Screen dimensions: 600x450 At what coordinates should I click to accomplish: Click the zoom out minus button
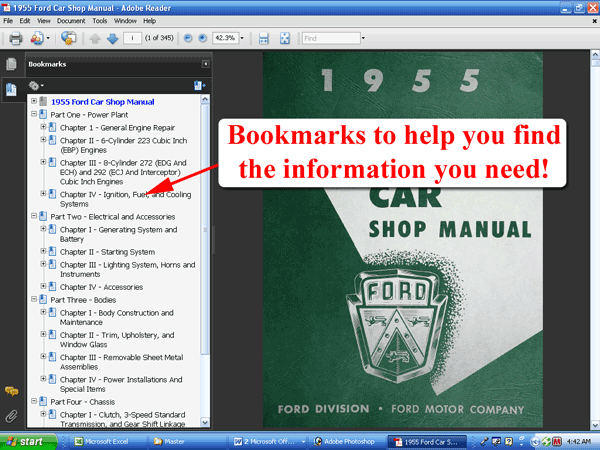188,38
